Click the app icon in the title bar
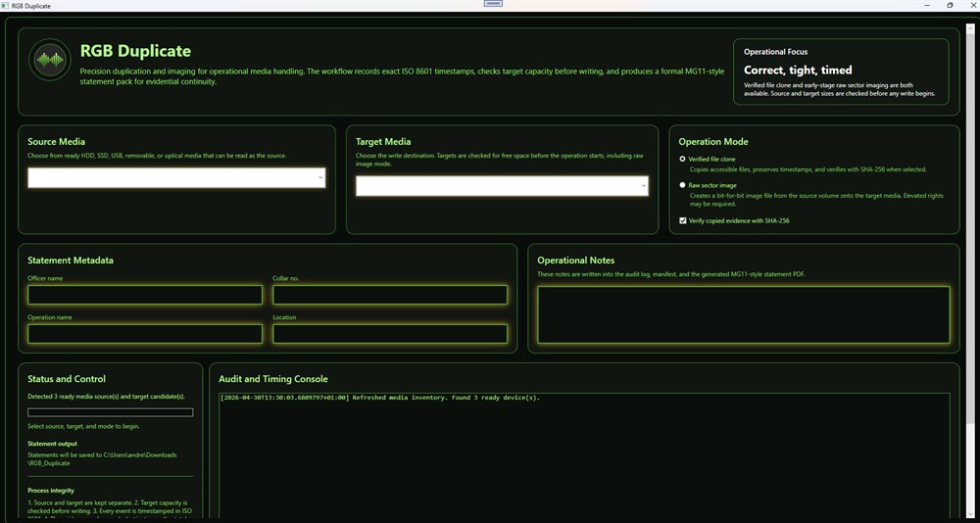Image resolution: width=980 pixels, height=523 pixels. (5, 5)
